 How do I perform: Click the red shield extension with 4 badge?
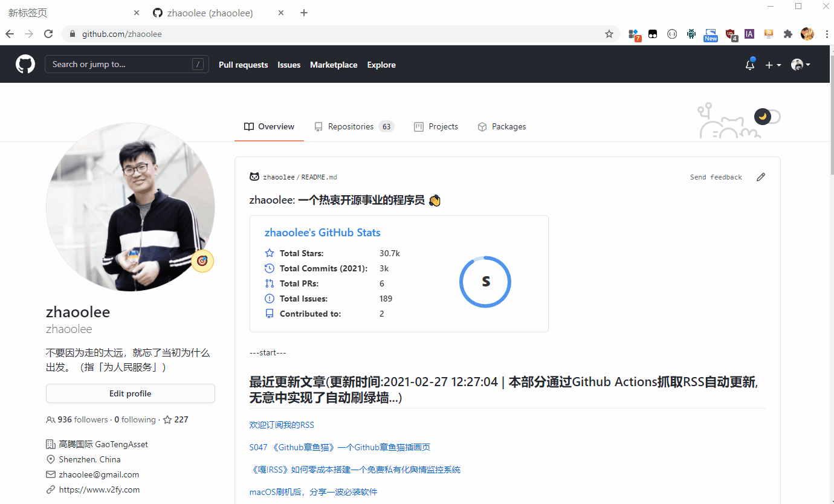tap(731, 34)
